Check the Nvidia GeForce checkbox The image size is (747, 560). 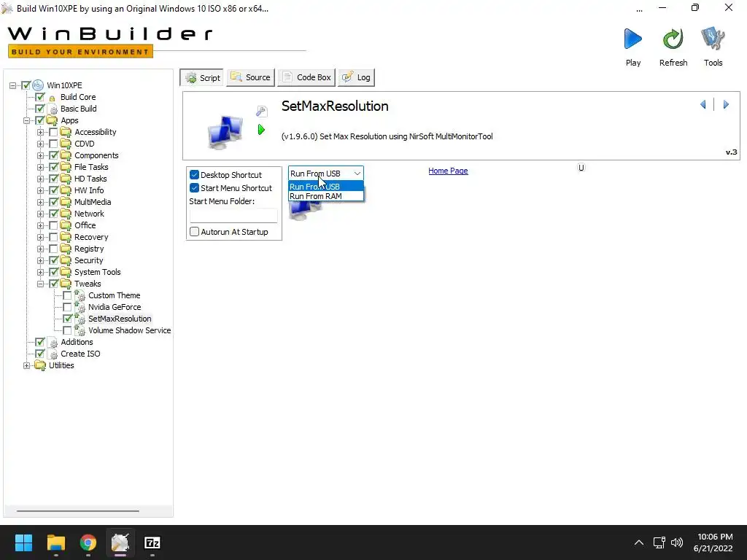(67, 307)
